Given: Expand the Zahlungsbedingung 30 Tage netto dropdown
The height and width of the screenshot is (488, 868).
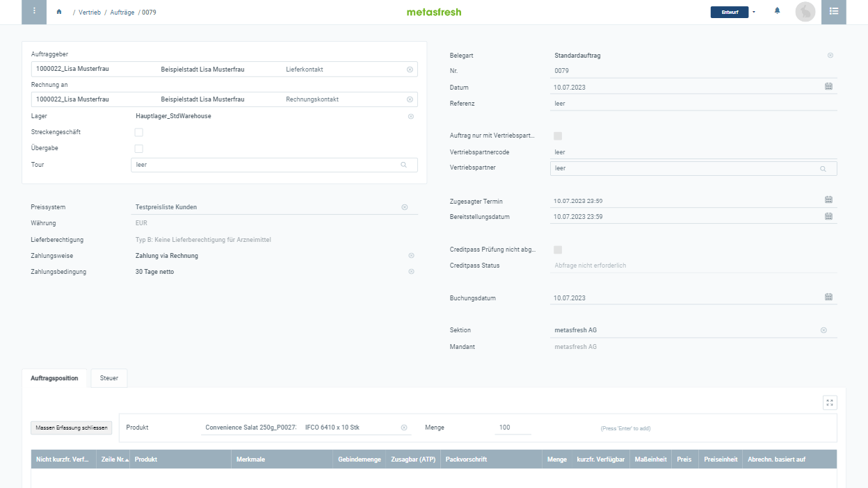Looking at the screenshot, I should point(273,272).
